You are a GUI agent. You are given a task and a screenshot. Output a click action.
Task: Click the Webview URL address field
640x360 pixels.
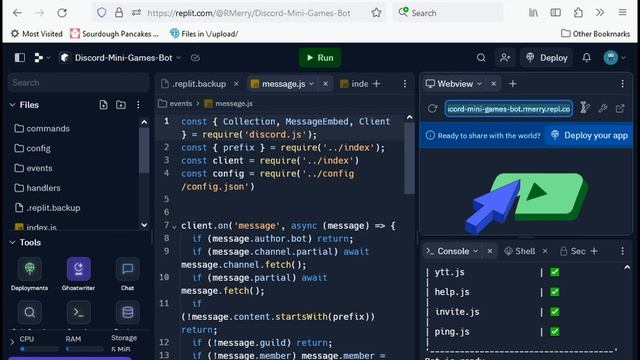pos(508,109)
